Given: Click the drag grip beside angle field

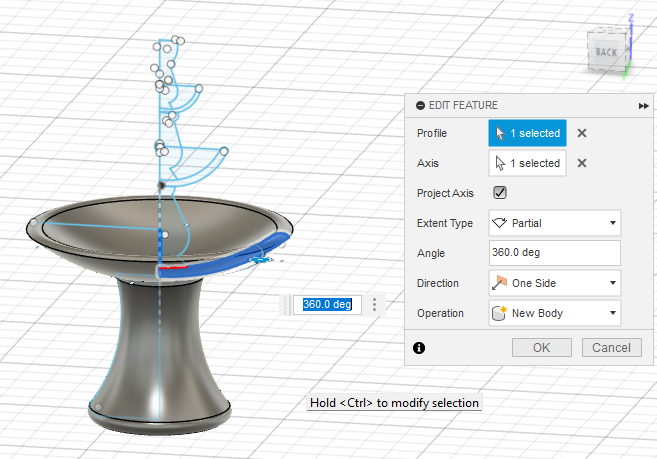Looking at the screenshot, I should click(286, 305).
